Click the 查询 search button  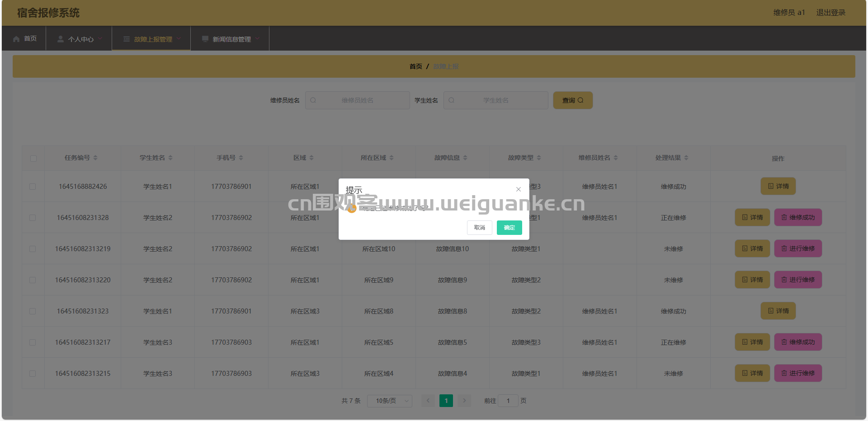point(573,100)
